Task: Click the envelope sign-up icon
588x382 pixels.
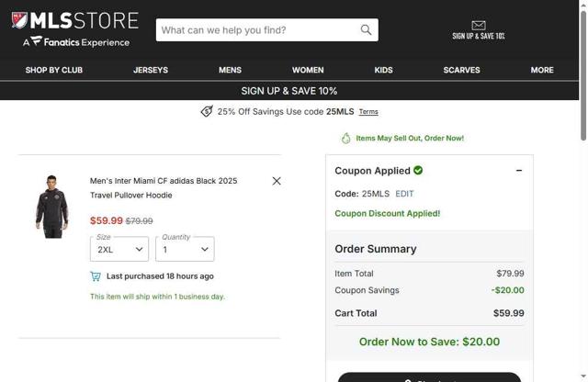Action: [x=479, y=25]
